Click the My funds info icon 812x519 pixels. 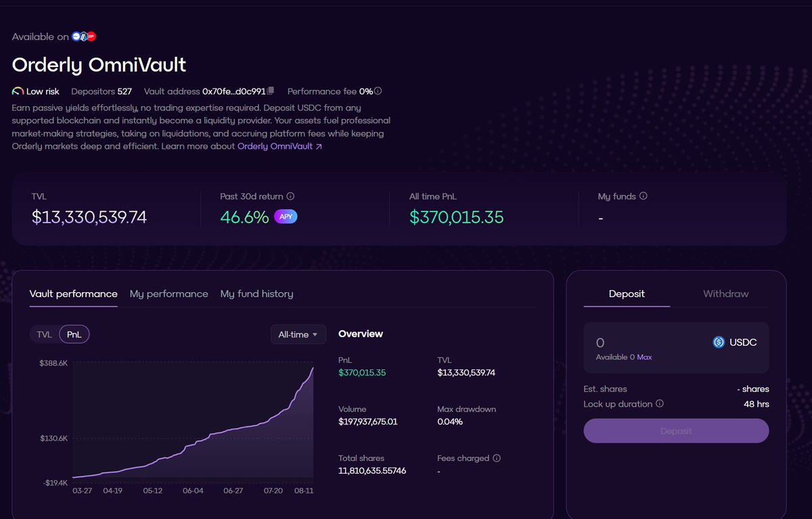(x=643, y=196)
